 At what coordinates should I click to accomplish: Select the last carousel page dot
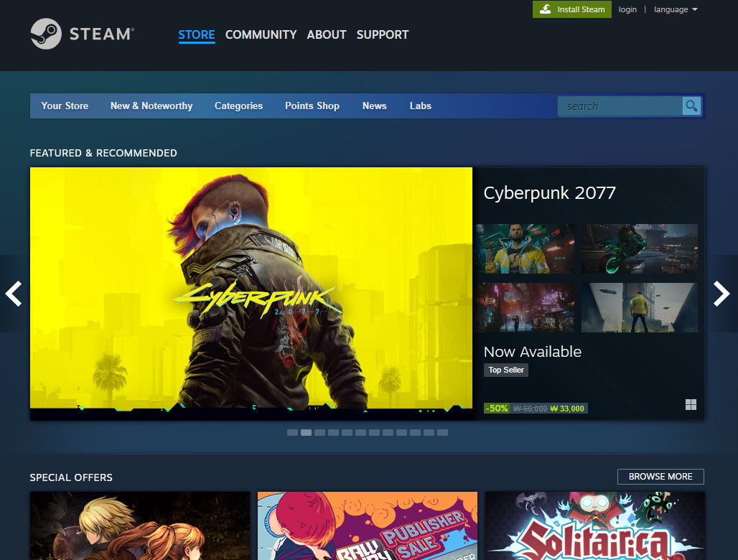tap(442, 433)
